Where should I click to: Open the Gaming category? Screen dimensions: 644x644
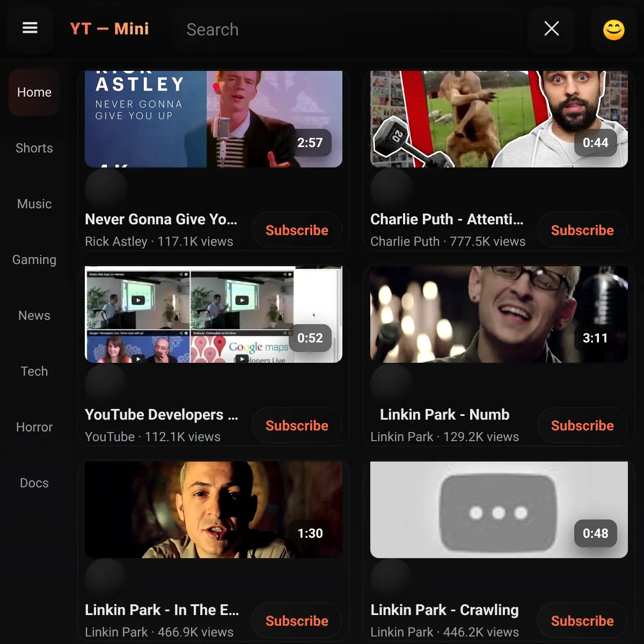(34, 260)
